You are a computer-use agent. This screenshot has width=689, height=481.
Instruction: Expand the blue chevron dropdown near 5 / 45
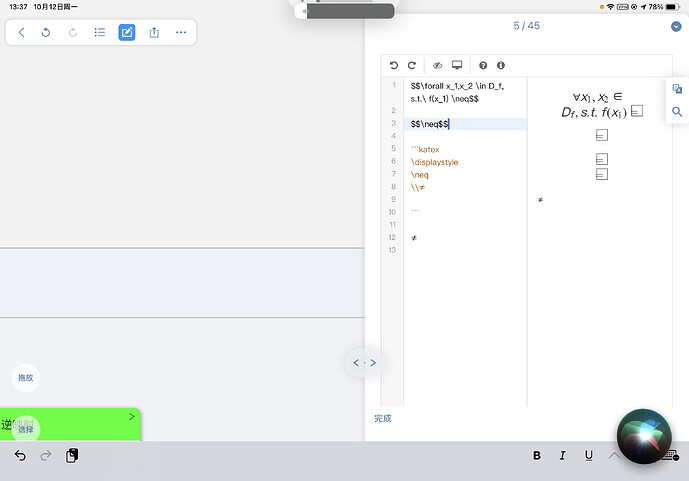coord(676,27)
